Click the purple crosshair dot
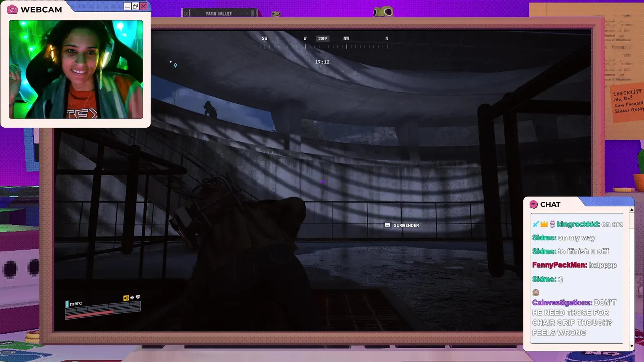The width and height of the screenshot is (644, 362). point(323,182)
